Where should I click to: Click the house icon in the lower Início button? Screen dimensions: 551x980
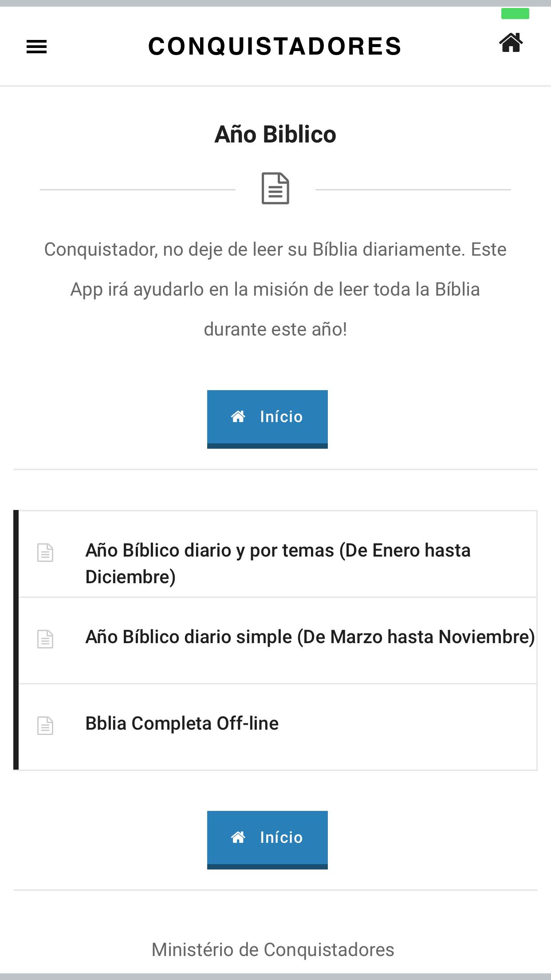pyautogui.click(x=238, y=837)
